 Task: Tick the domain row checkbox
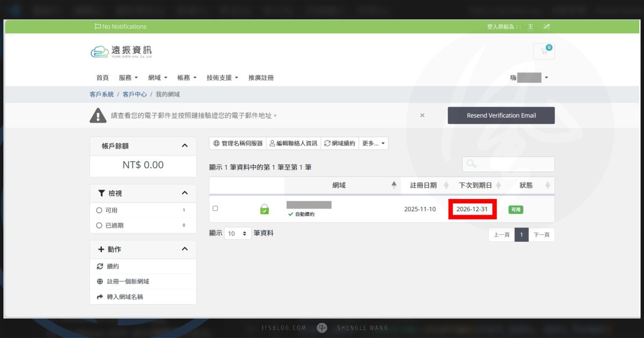[215, 208]
